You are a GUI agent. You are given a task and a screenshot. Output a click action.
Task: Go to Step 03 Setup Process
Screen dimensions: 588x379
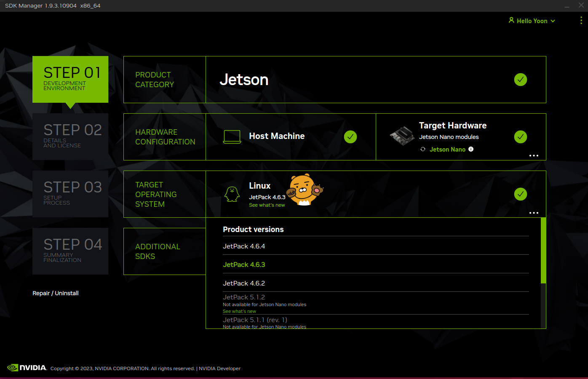pyautogui.click(x=70, y=194)
